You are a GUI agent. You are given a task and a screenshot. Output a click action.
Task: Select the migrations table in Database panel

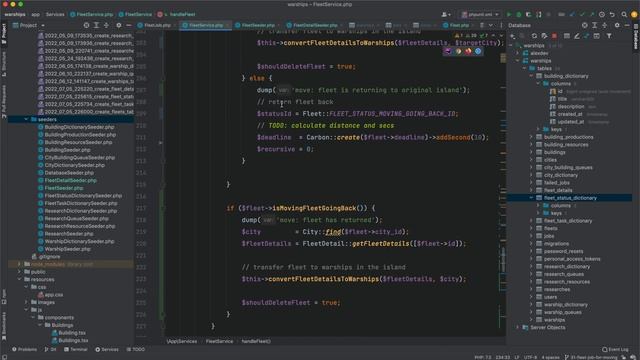point(556,244)
